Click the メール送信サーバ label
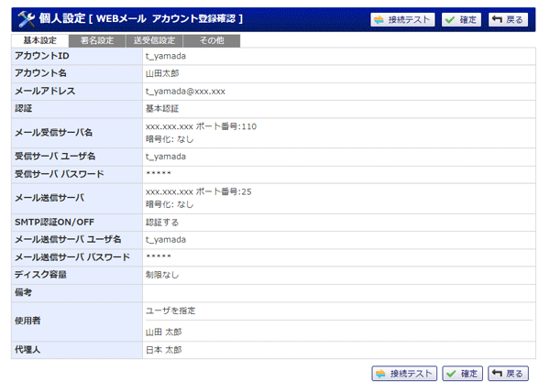The height and width of the screenshot is (392, 550). tap(49, 198)
